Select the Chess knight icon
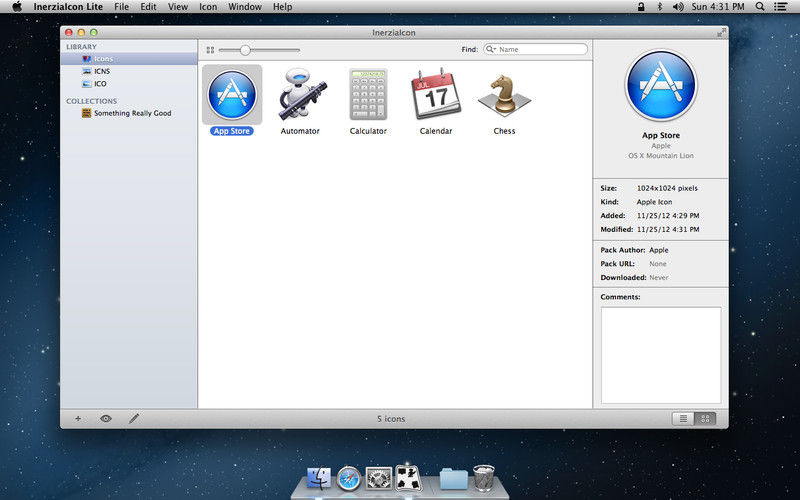800x500 pixels. [504, 95]
